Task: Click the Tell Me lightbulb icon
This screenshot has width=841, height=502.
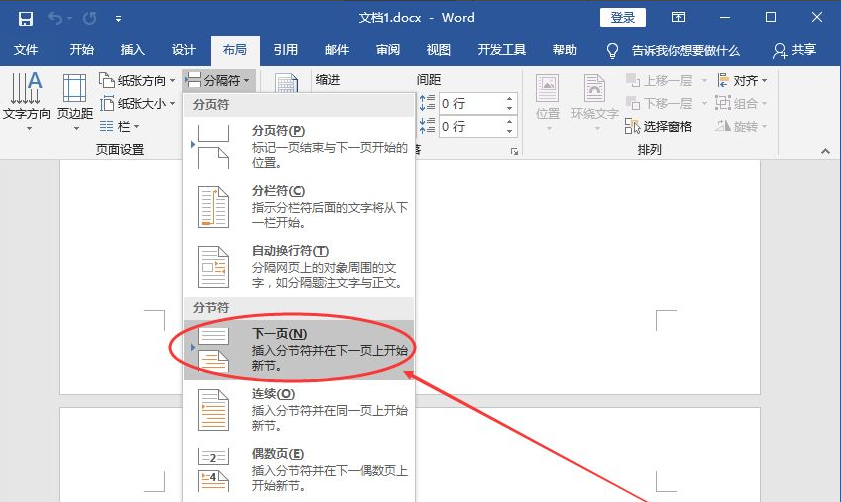Action: (x=613, y=51)
